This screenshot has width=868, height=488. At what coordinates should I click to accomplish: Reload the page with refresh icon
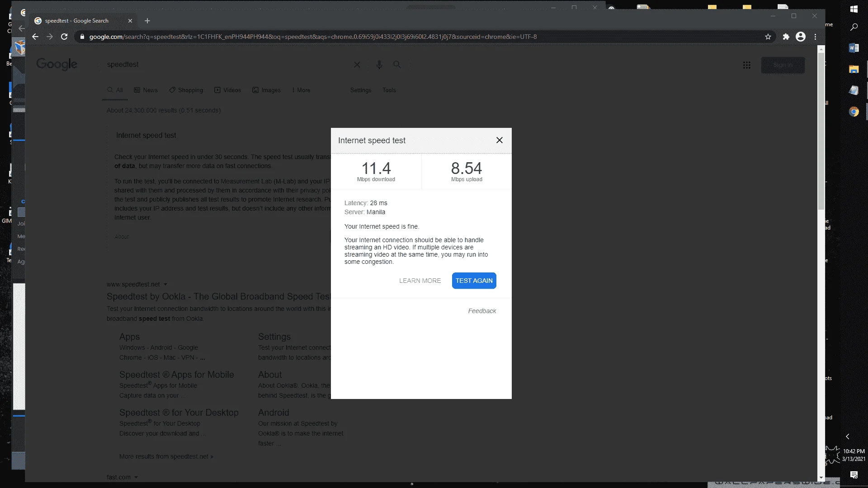tap(64, 37)
